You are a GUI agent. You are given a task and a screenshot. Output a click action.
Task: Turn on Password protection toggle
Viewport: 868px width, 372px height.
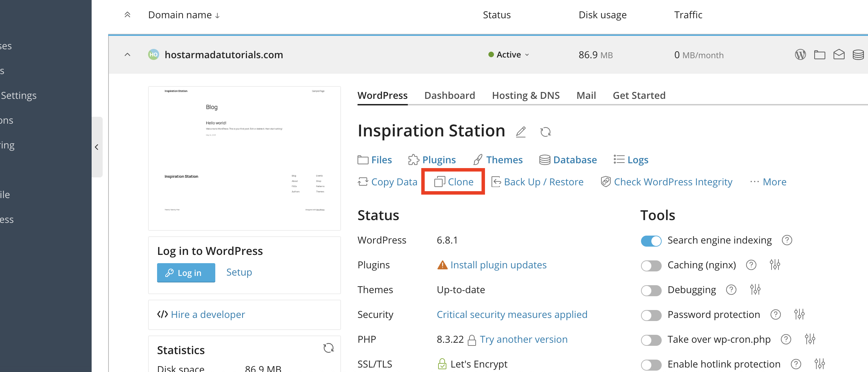tap(651, 315)
